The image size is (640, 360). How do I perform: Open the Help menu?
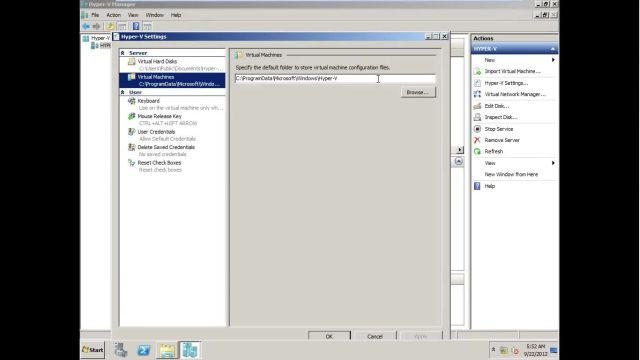pos(176,15)
